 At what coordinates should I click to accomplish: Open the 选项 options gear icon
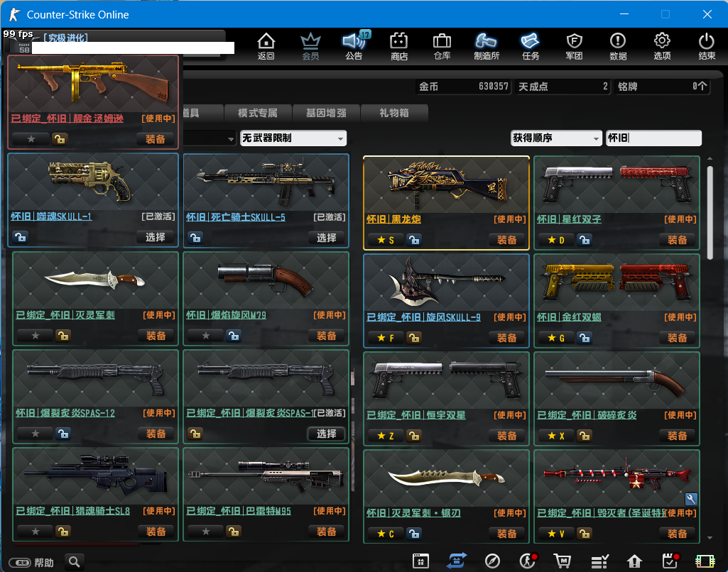click(x=662, y=46)
